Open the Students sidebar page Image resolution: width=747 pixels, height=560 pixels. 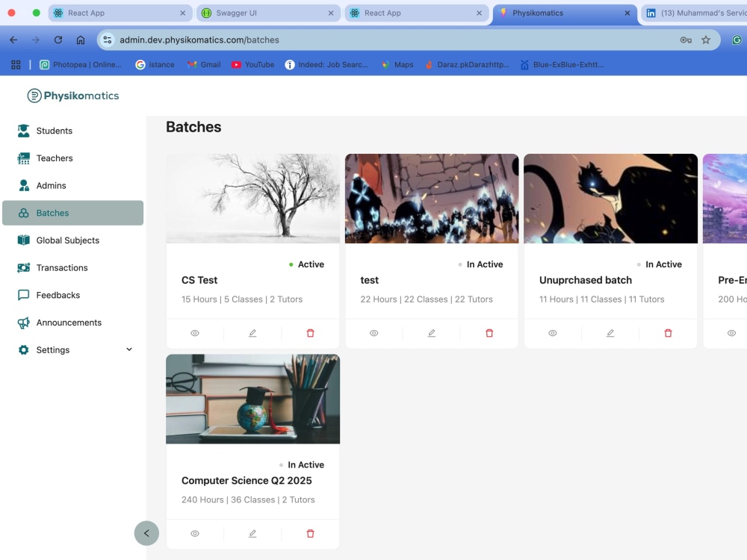pos(72,131)
